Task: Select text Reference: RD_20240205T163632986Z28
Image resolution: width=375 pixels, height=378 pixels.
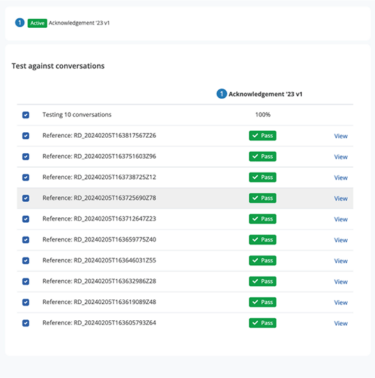Action: coord(99,281)
